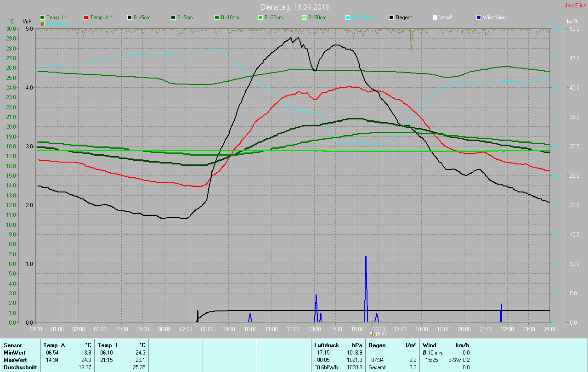Click the Luftdruck header in data table
Viewport: 588px width, 372px height.
(326, 345)
